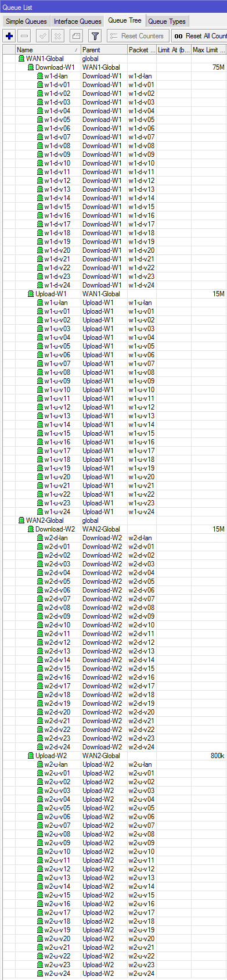
Task: Click the icon beside w2-d-v24
Action: click(x=40, y=747)
